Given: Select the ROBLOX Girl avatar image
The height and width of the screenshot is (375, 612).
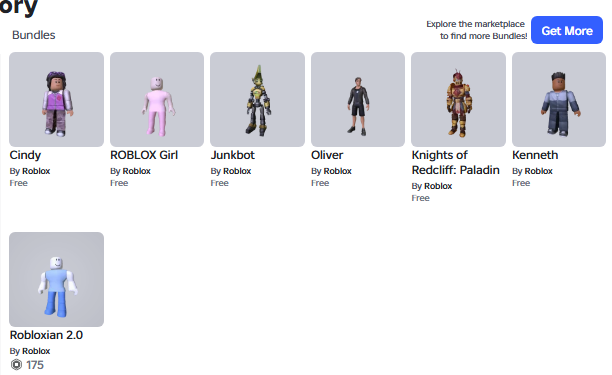Looking at the screenshot, I should (157, 100).
